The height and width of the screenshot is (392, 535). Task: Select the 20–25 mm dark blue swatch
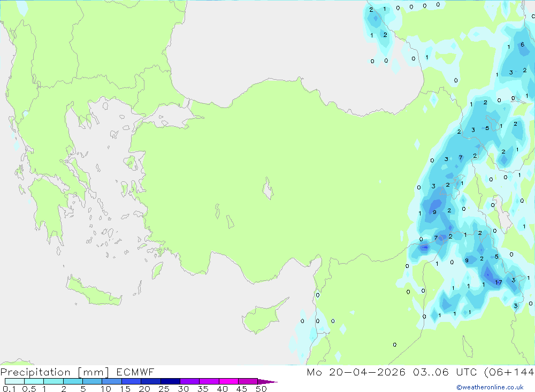(150, 381)
